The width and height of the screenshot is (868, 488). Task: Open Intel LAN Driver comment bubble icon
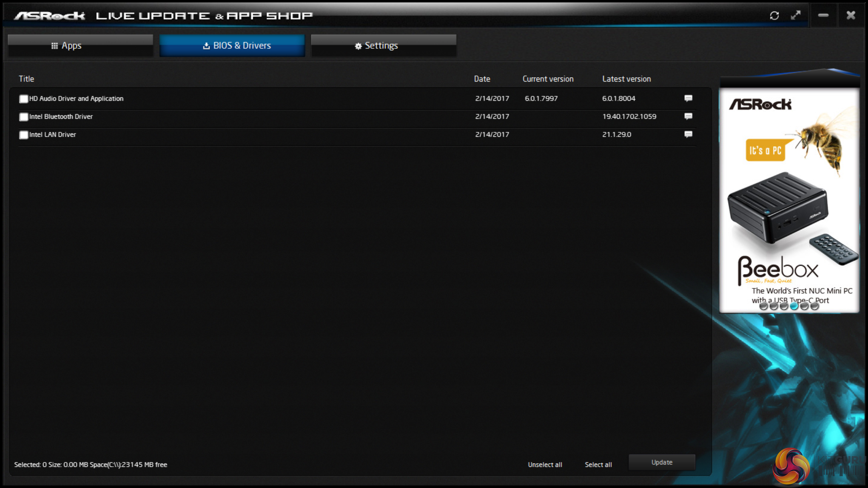tap(688, 134)
